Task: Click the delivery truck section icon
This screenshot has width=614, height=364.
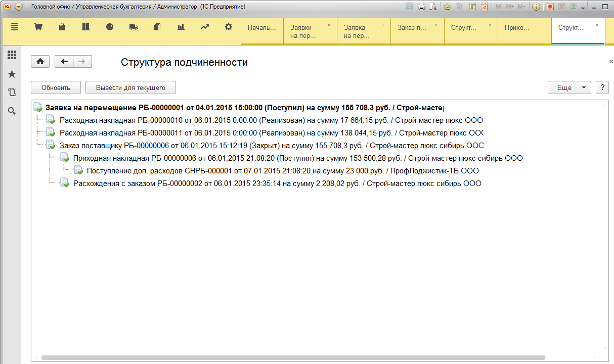Action: pyautogui.click(x=134, y=27)
